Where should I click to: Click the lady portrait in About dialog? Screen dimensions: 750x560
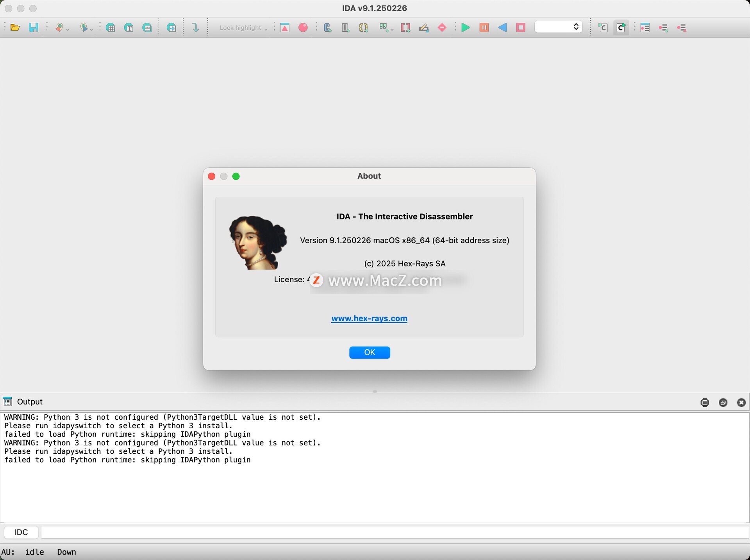point(258,242)
